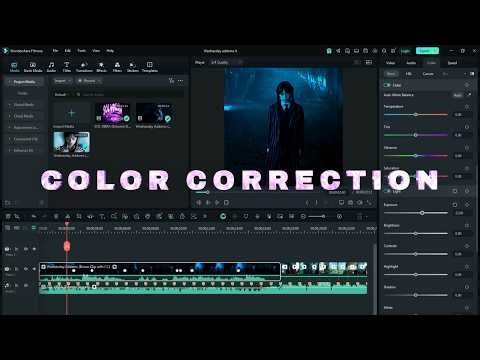This screenshot has width=480, height=360.
Task: Hide the middle video track with eye icon
Action: (x=34, y=269)
